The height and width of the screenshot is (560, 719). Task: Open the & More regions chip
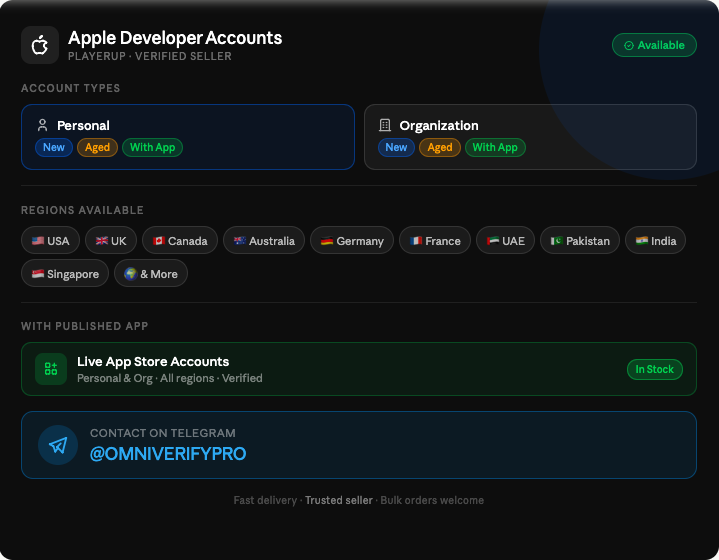coord(151,273)
